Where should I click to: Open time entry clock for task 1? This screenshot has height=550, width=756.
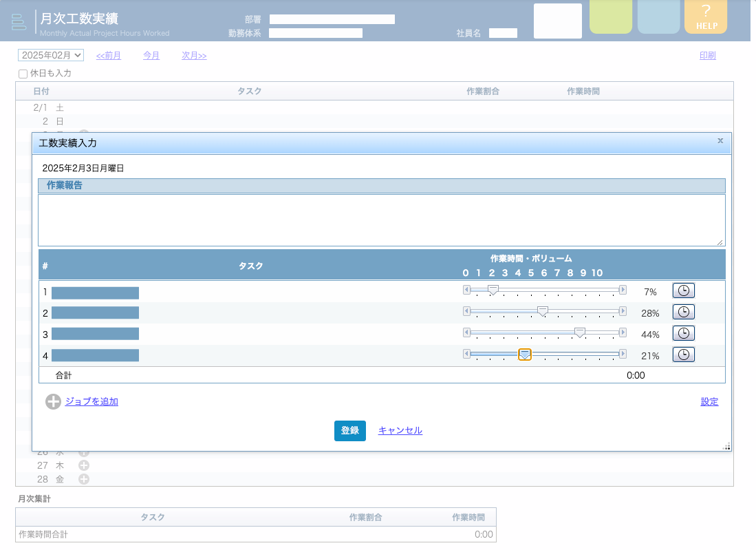pos(683,290)
